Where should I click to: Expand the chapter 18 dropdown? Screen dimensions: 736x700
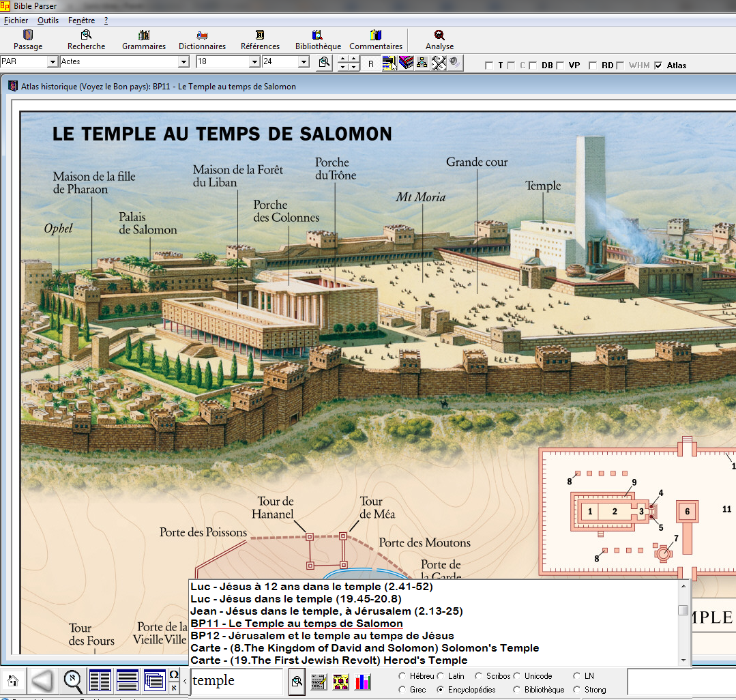[x=255, y=61]
